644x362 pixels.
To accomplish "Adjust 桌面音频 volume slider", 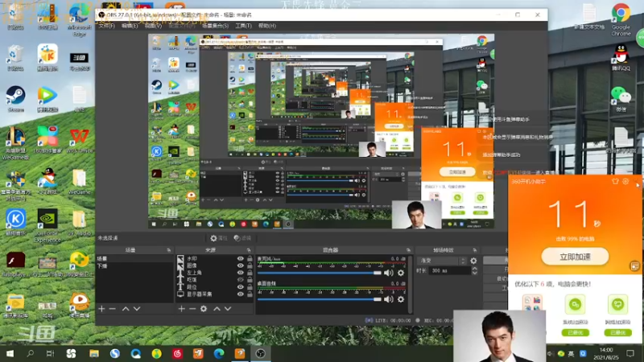I will click(x=320, y=299).
